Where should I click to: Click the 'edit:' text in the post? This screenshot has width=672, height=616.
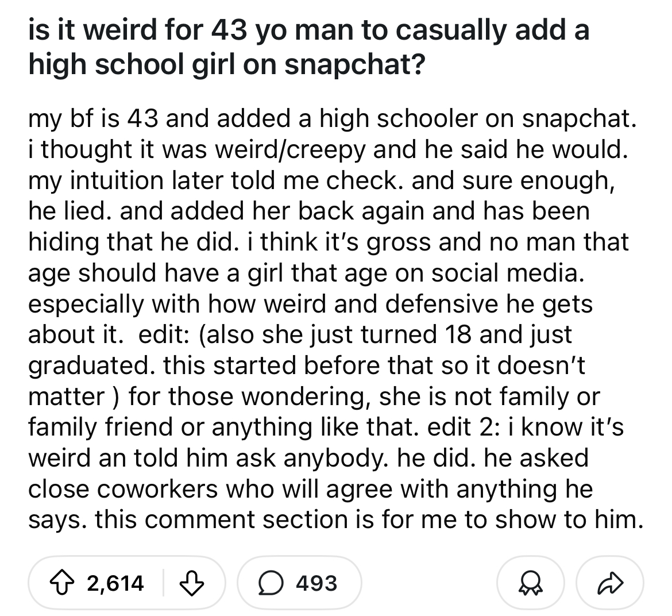tap(164, 334)
